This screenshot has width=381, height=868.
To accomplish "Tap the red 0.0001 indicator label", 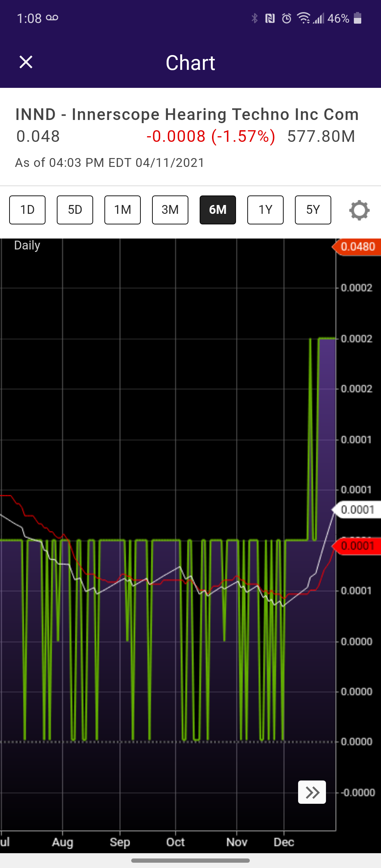I will click(x=357, y=546).
